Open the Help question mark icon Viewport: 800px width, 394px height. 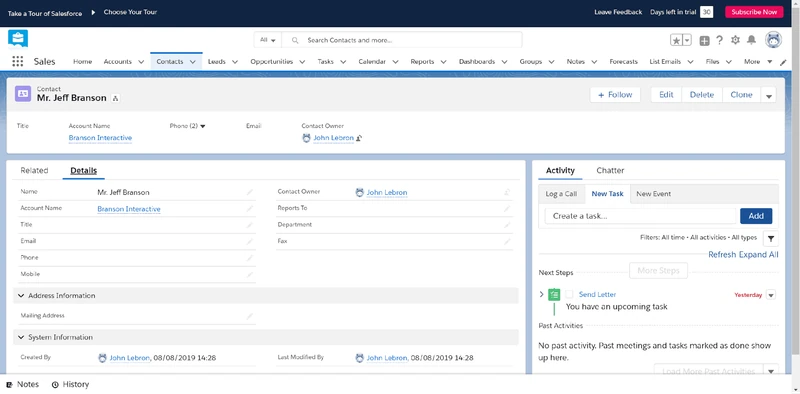pos(719,40)
